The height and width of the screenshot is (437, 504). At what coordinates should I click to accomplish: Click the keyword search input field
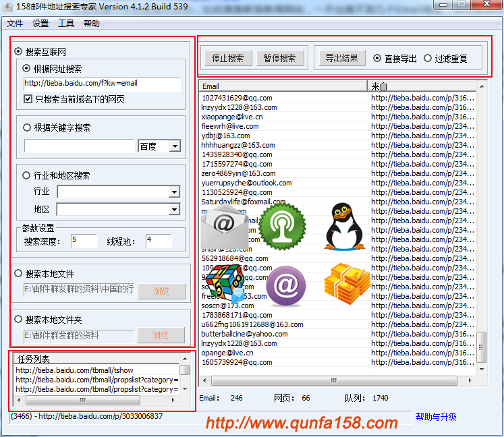point(79,146)
